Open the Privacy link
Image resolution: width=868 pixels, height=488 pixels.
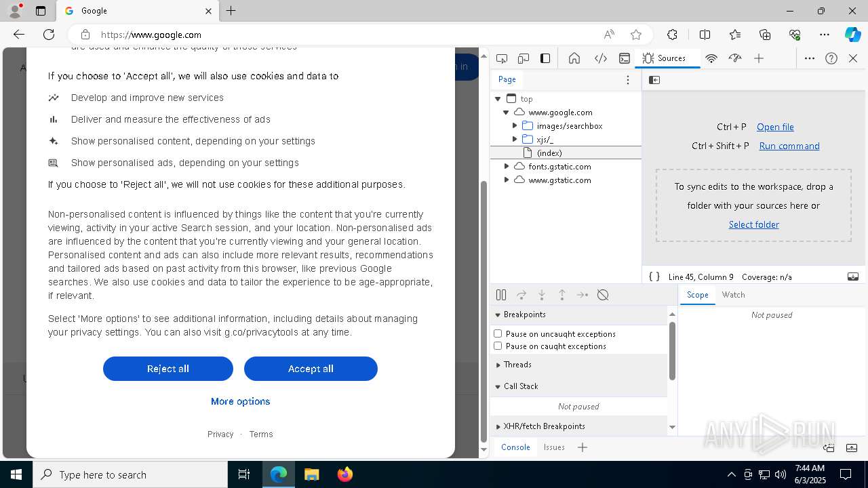220,434
